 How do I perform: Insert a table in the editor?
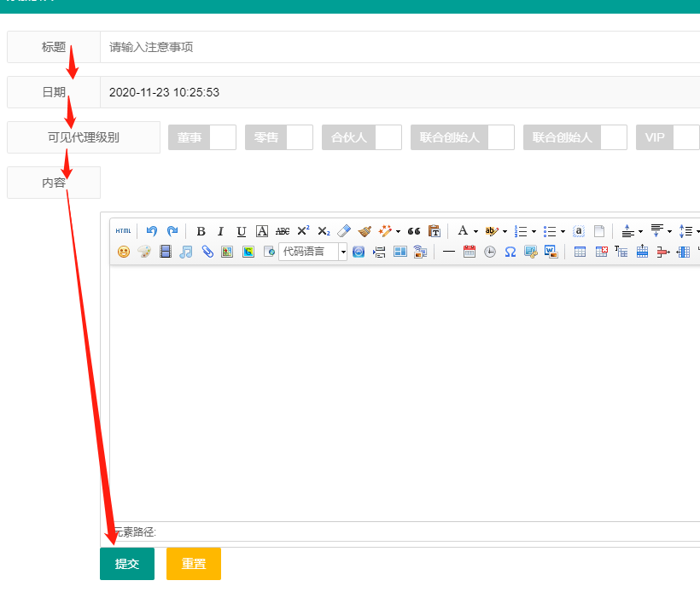tap(580, 252)
